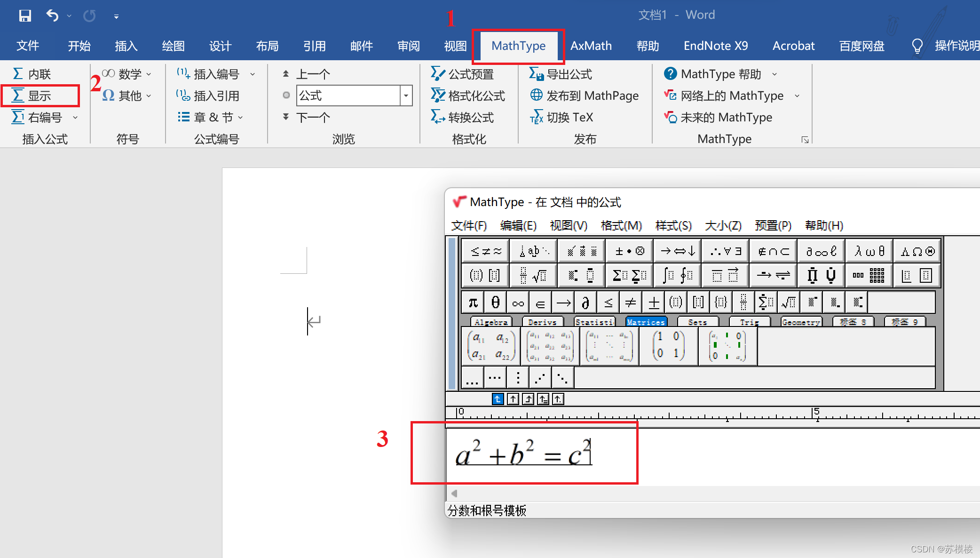Image resolution: width=980 pixels, height=558 pixels.
Task: Expand the 数学 symbols dropdown
Action: pyautogui.click(x=149, y=74)
